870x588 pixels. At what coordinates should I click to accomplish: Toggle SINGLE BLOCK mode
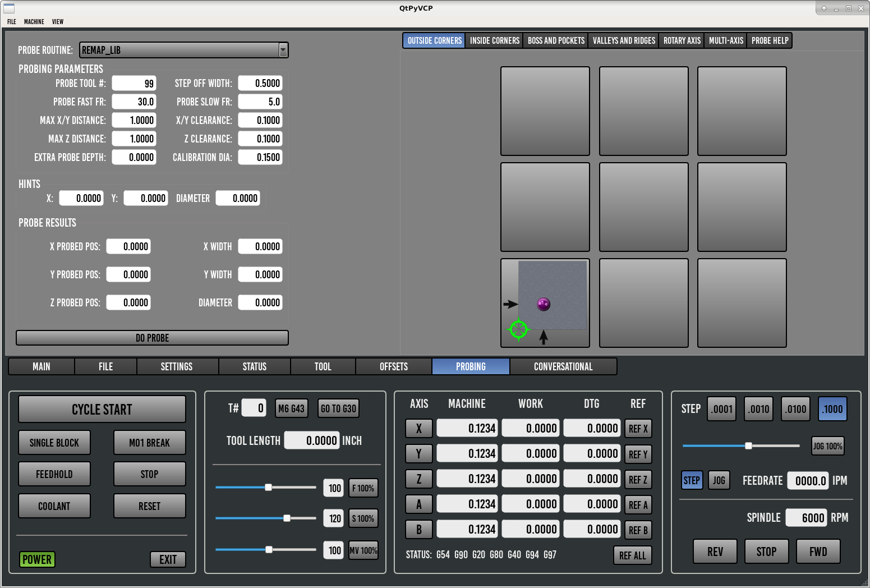click(54, 443)
